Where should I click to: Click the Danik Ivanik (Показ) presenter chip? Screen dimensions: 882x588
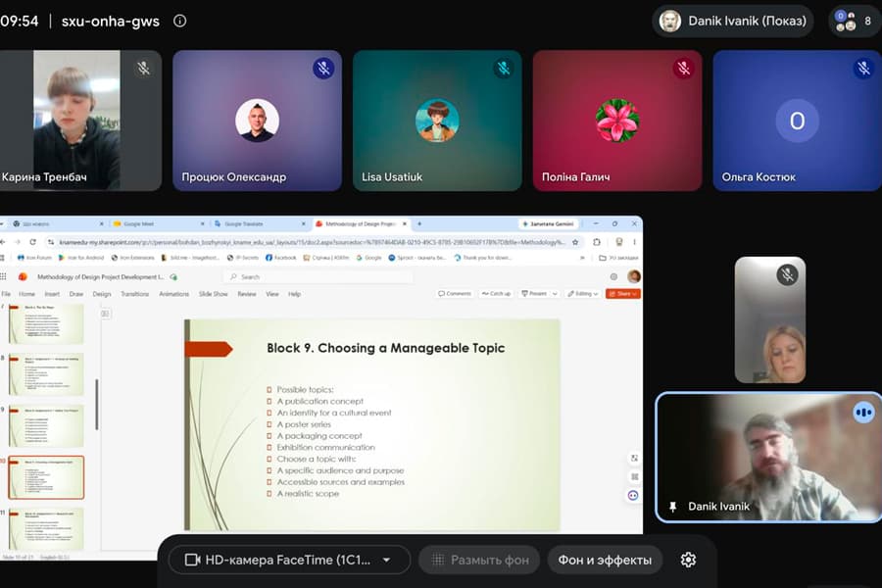pos(733,21)
